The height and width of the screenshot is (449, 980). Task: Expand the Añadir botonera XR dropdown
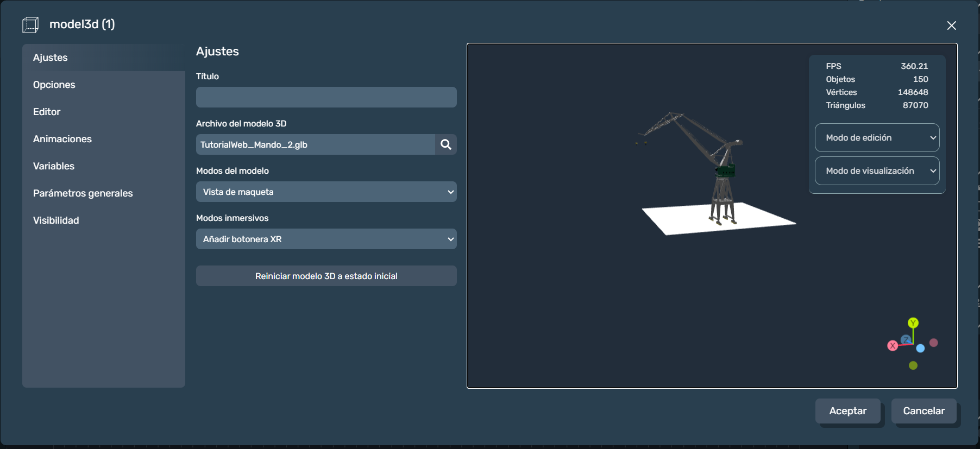326,239
